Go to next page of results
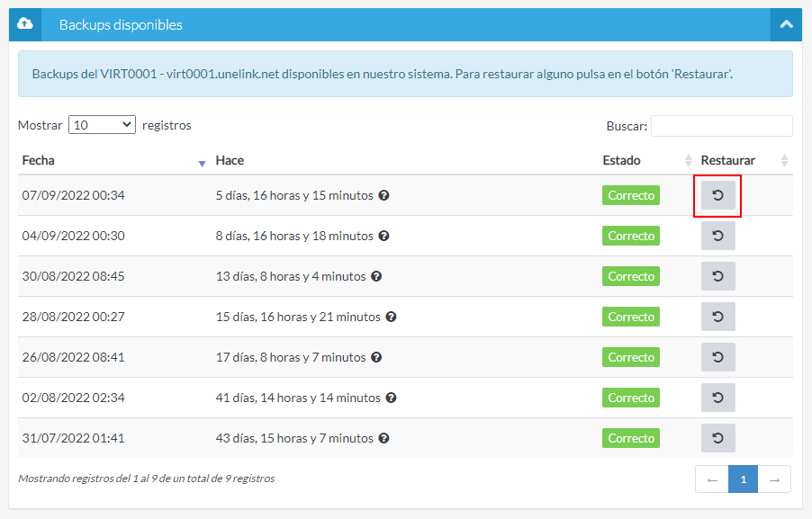Image resolution: width=812 pixels, height=519 pixels. coord(774,479)
